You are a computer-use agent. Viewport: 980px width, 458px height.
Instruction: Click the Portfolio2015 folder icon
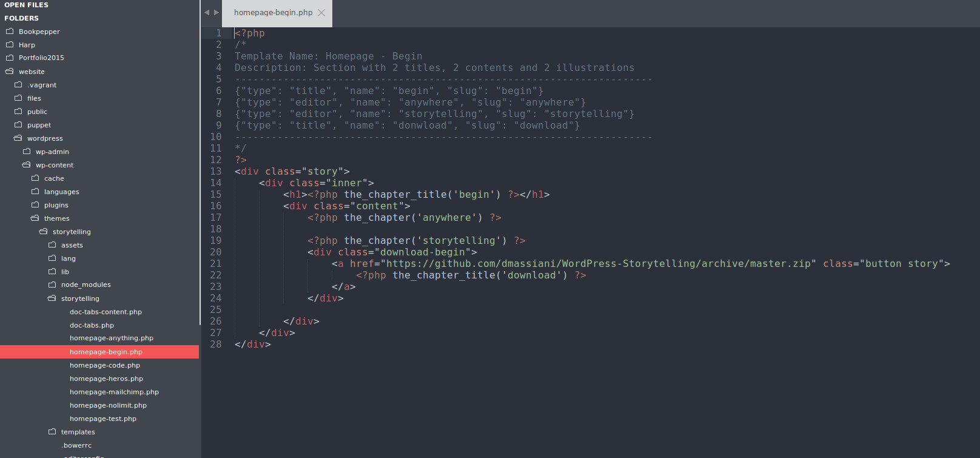(x=10, y=58)
